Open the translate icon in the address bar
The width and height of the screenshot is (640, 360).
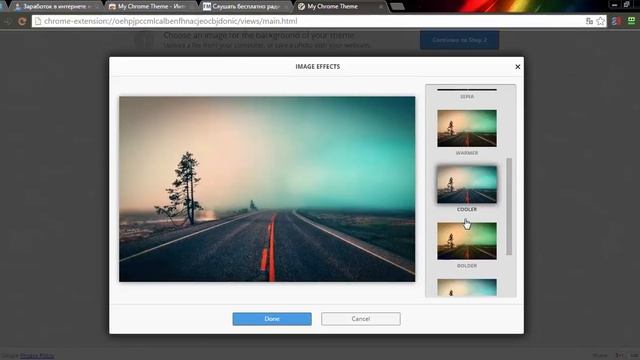coord(589,21)
